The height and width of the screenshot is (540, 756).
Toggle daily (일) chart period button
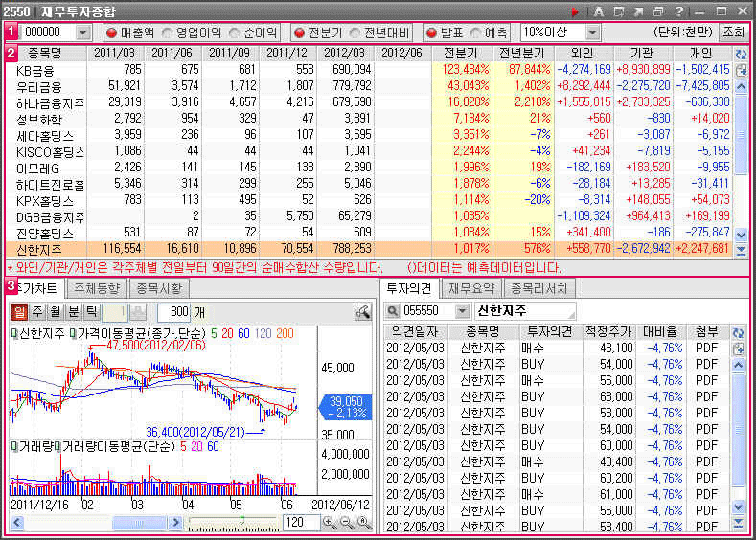pos(19,312)
